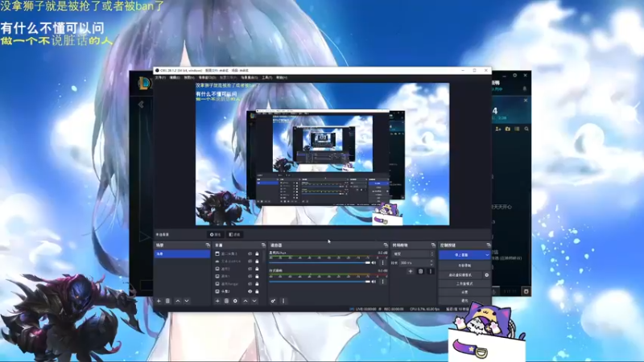Viewport: 644px width, 362px height.
Task: Unlock the 文本 (GDI+) source lock
Action: pos(257,261)
